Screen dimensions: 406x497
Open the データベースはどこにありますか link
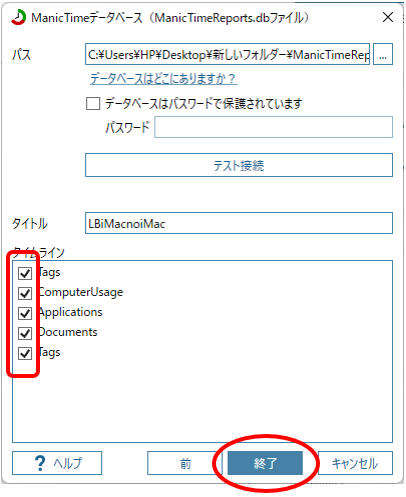pos(163,79)
